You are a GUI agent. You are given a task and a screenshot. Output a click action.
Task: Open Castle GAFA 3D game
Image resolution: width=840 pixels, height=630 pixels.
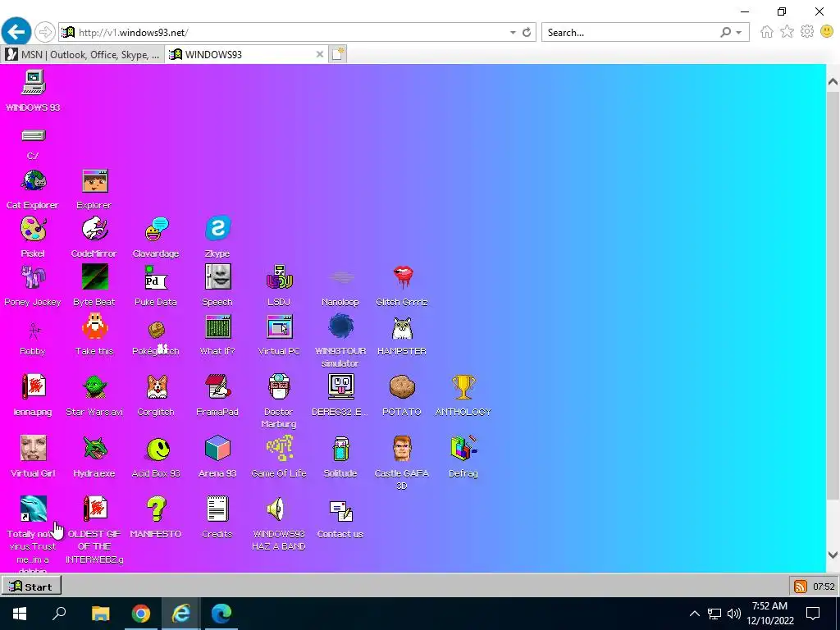pos(402,449)
